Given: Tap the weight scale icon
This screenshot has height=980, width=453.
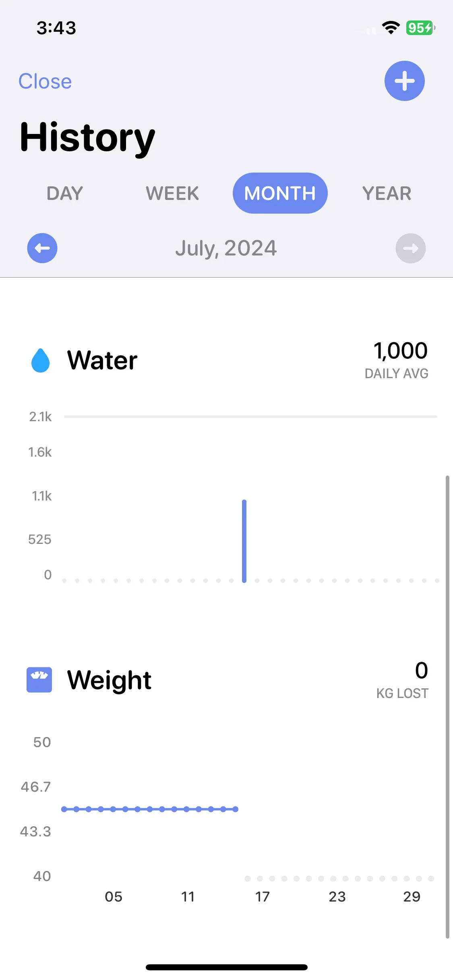Looking at the screenshot, I should 39,680.
